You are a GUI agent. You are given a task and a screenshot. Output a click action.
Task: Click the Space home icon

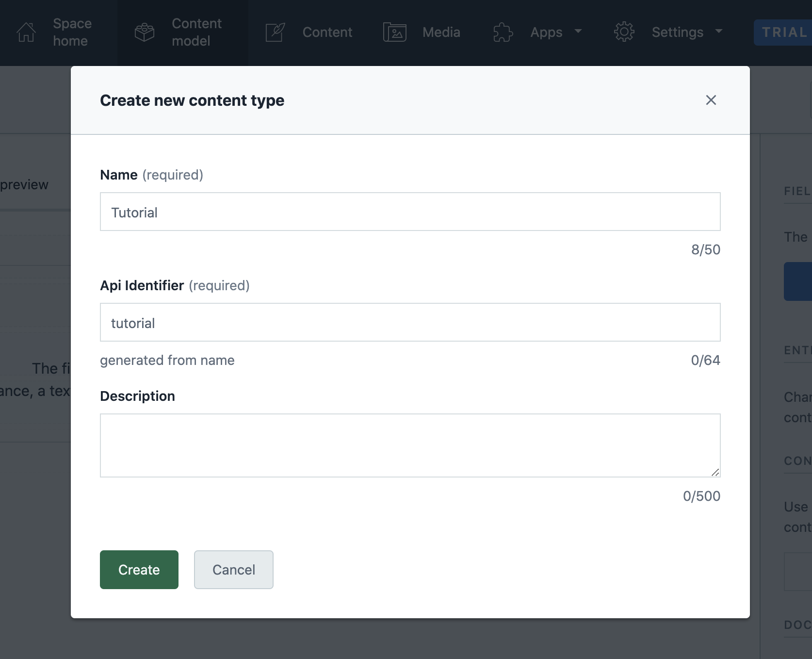(x=26, y=32)
